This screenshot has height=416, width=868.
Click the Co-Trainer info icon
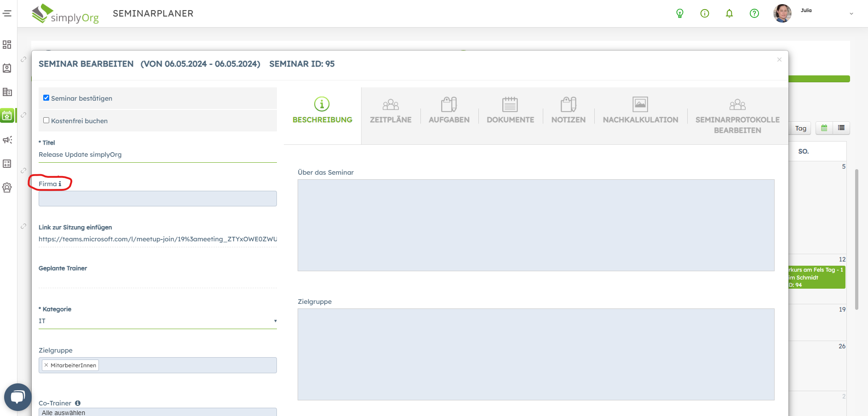(x=78, y=403)
